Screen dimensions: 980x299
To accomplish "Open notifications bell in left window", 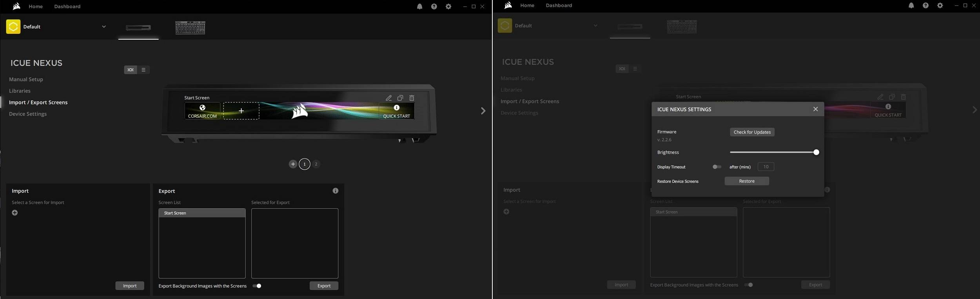I will click(419, 7).
